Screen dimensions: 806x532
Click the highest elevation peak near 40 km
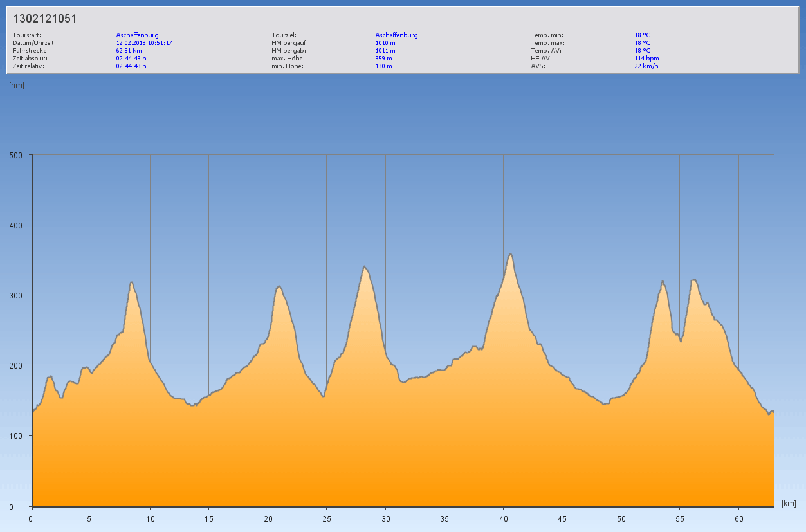(x=510, y=255)
